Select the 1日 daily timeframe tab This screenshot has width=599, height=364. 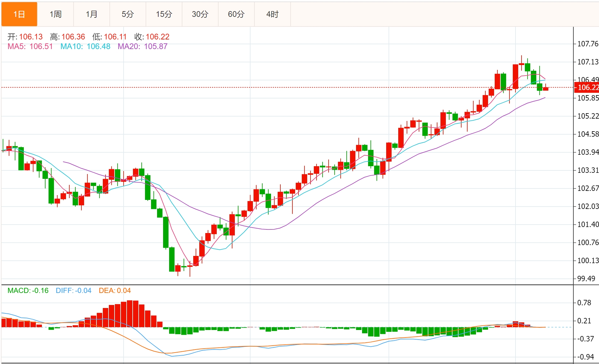[x=19, y=14]
